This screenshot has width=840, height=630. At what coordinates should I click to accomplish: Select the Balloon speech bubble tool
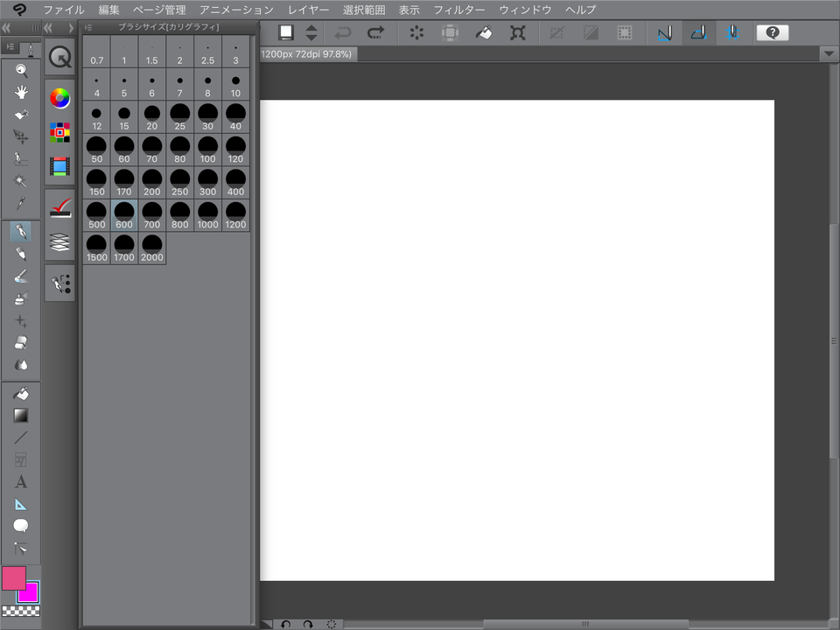[21, 526]
